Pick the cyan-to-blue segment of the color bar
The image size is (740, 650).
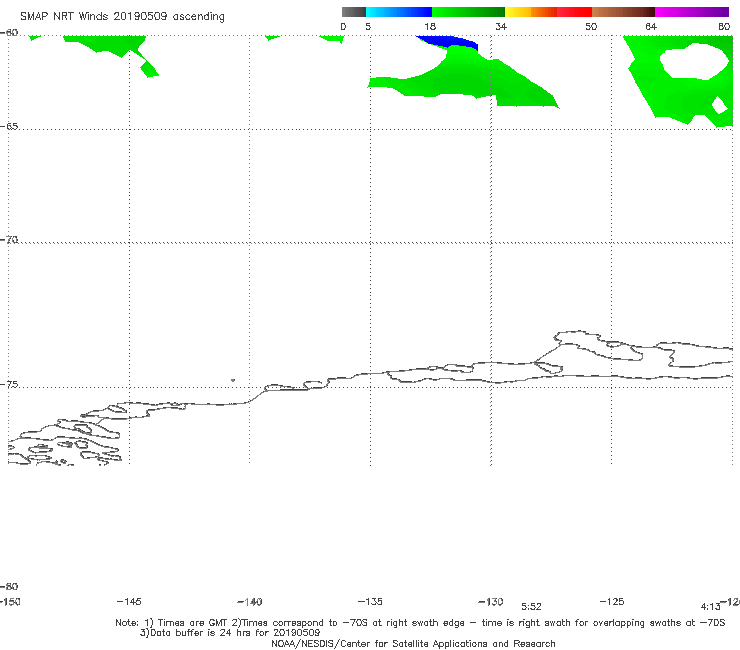point(399,12)
